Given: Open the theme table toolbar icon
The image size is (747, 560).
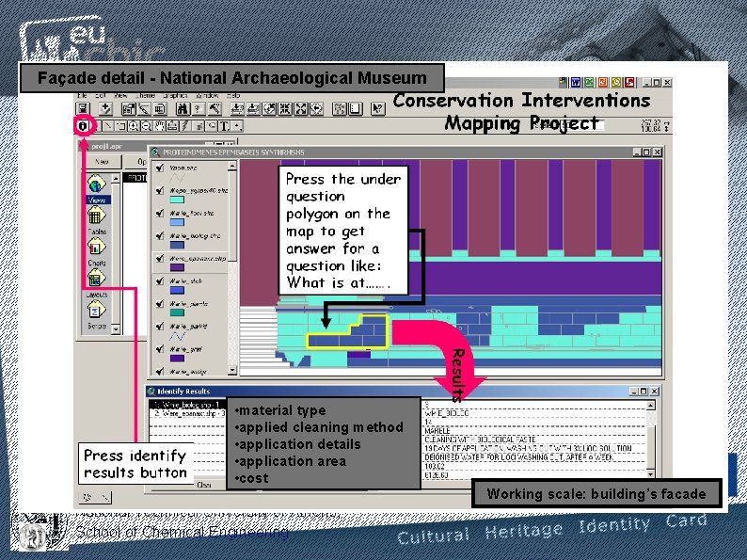Looking at the screenshot, I should 160,109.
